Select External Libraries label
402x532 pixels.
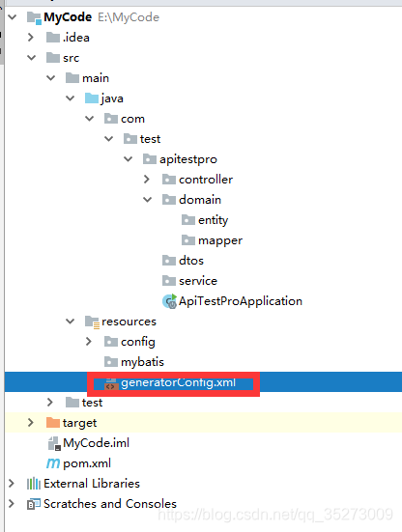point(92,483)
